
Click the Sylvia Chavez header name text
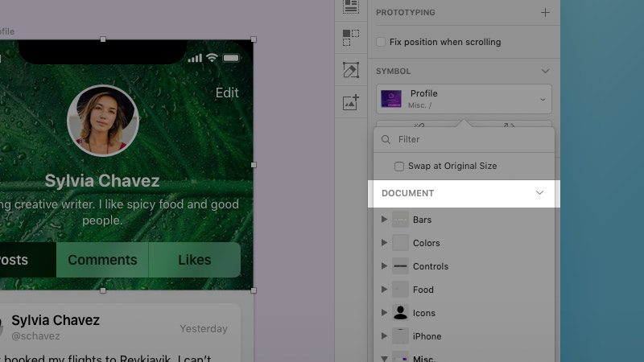tap(102, 180)
